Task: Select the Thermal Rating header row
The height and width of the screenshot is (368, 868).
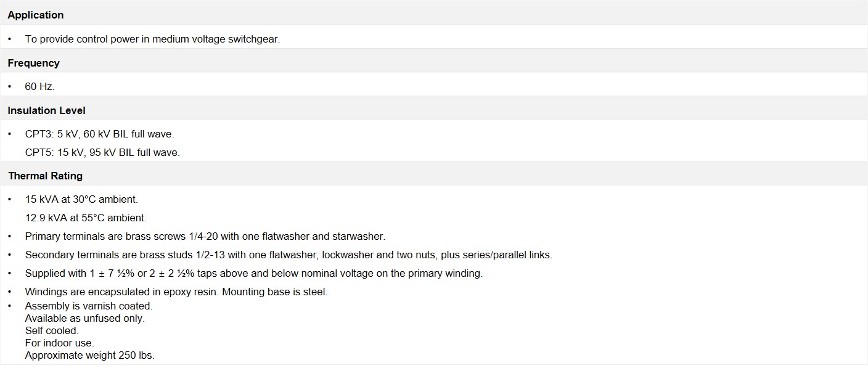Action: (434, 176)
